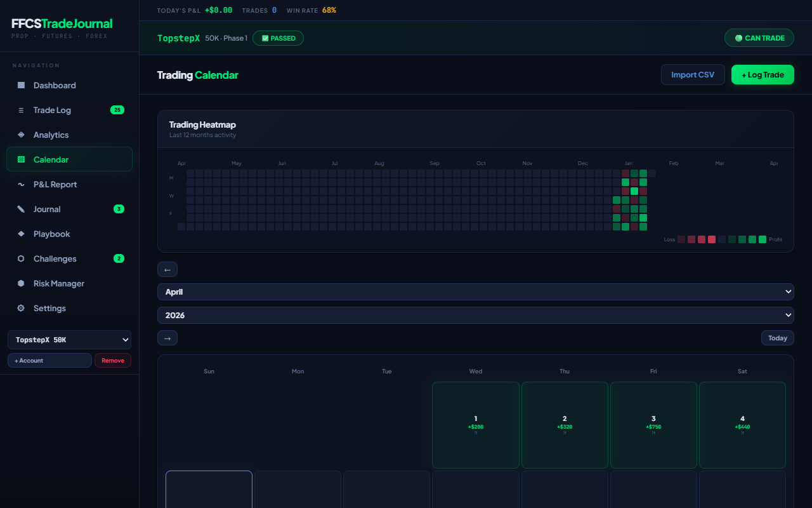Viewport: 812px width, 508px height.
Task: Open the April month dropdown
Action: pyautogui.click(x=476, y=291)
